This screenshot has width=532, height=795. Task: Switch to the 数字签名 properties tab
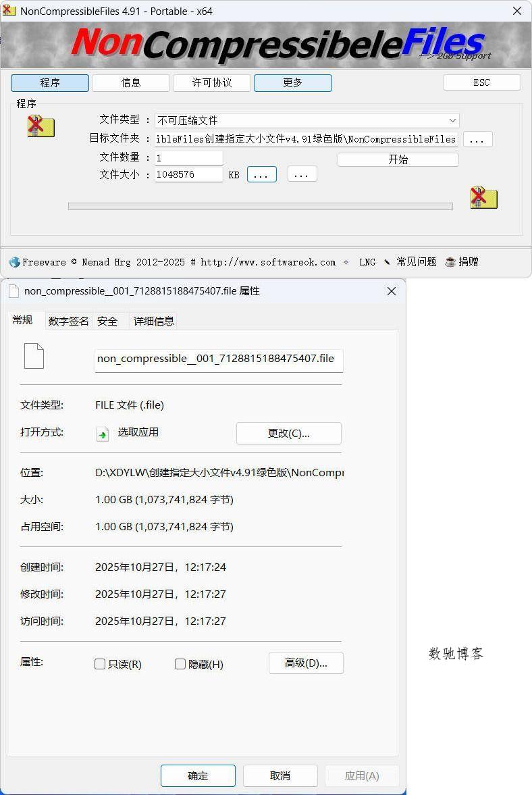pos(68,321)
